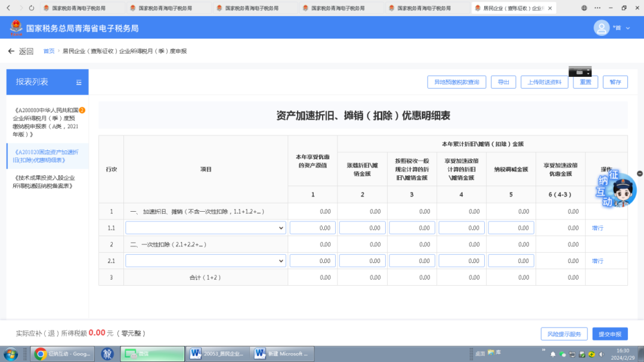Click the 提交申报 button
The height and width of the screenshot is (362, 644).
coord(610,334)
